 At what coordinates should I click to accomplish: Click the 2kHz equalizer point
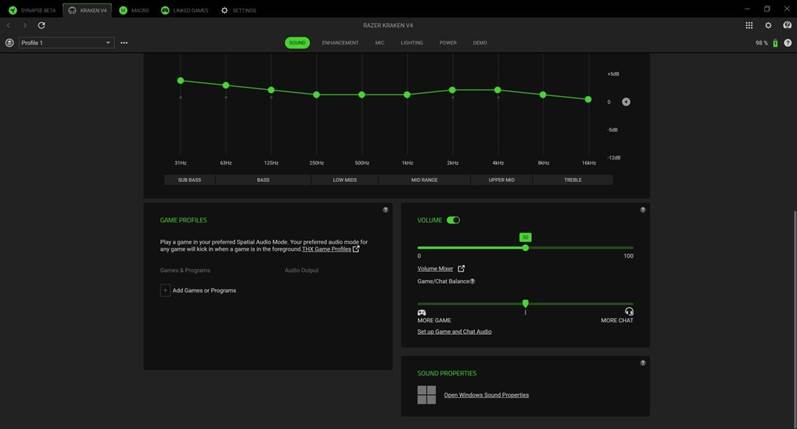(452, 90)
